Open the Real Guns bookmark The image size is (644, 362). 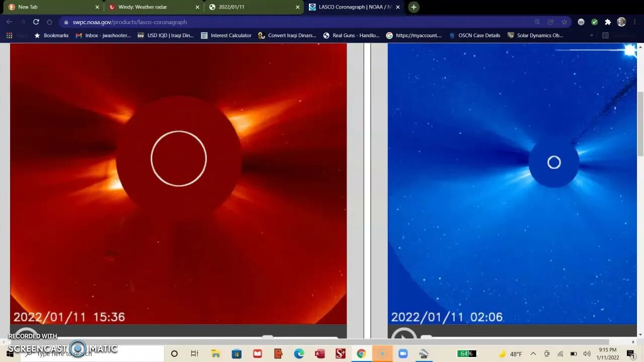click(x=351, y=36)
